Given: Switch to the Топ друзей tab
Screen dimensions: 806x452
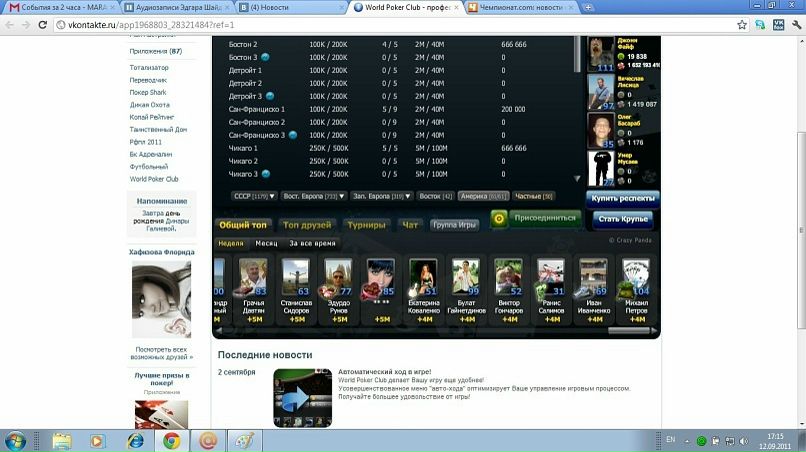Looking at the screenshot, I should [306, 225].
